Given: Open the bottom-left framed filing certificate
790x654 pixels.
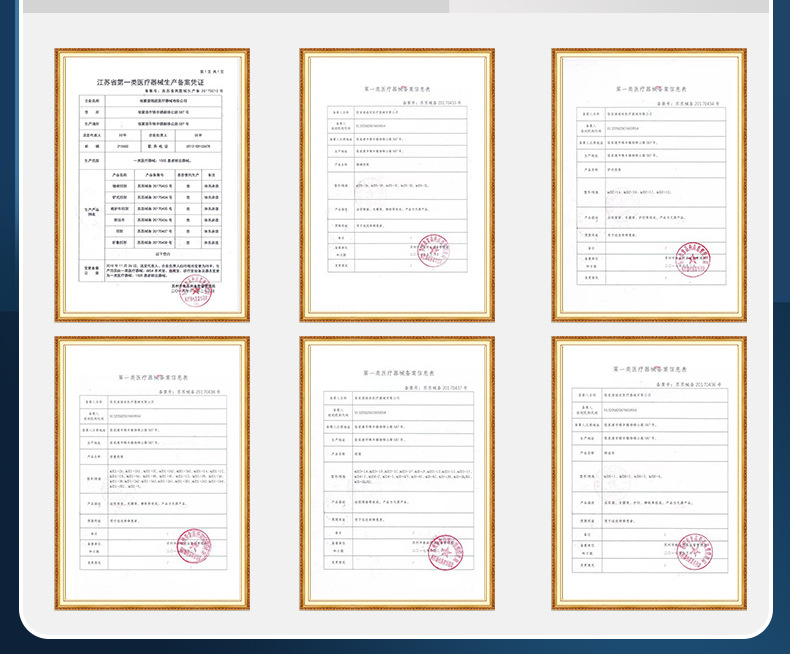Looking at the screenshot, I should [152, 473].
